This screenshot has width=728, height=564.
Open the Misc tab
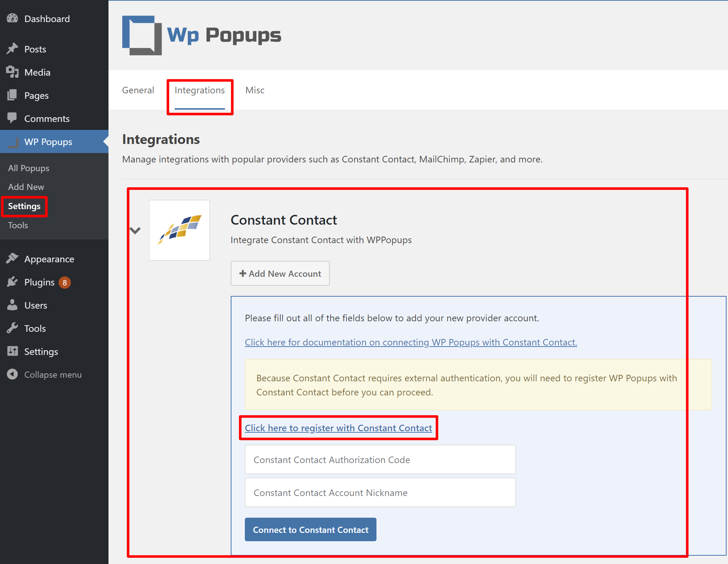tap(255, 90)
